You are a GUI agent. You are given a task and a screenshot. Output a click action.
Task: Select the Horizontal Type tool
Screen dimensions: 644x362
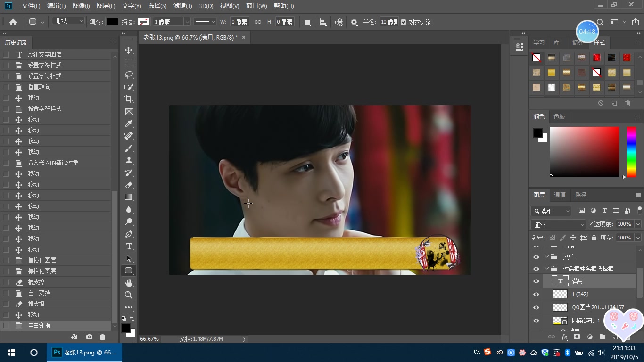[129, 246]
